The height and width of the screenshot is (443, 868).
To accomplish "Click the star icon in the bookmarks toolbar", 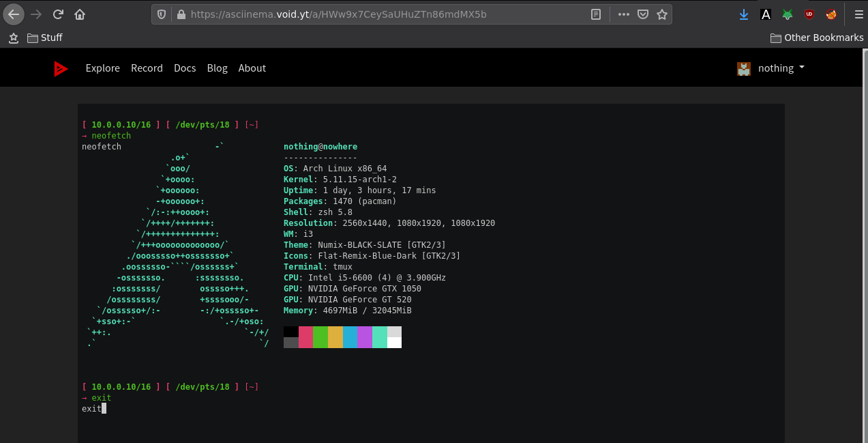I will point(14,38).
